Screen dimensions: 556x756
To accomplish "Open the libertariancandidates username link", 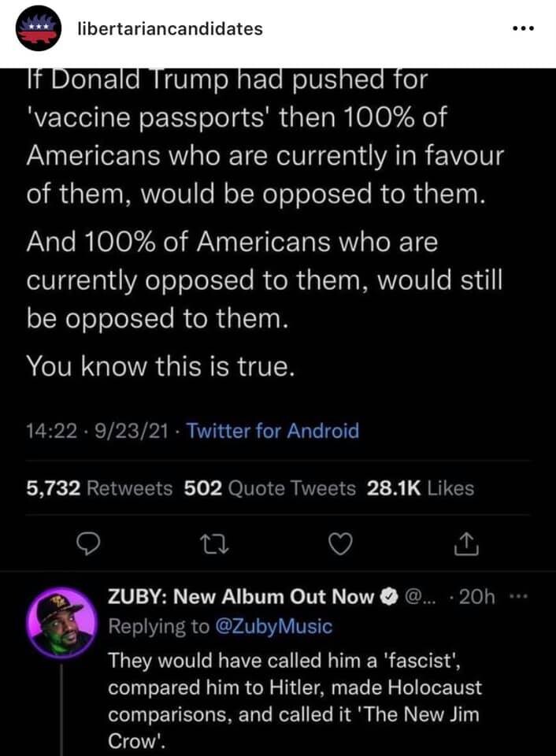I will click(171, 29).
